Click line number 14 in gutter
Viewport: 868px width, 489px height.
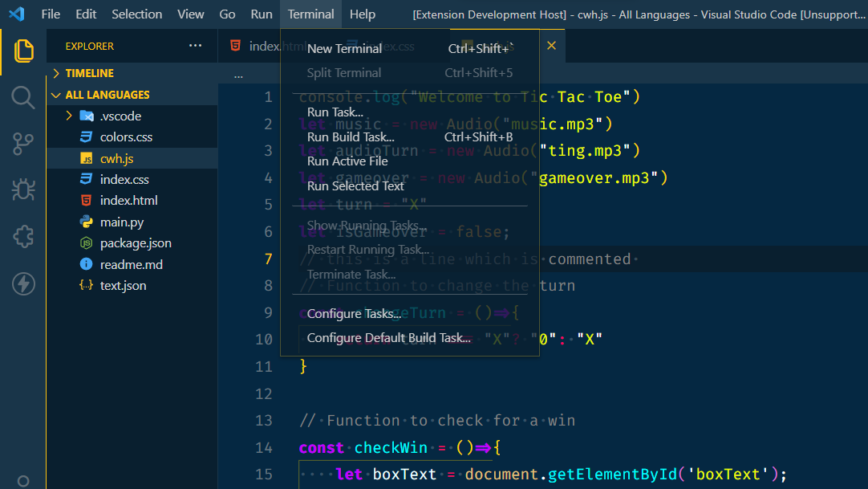point(263,447)
